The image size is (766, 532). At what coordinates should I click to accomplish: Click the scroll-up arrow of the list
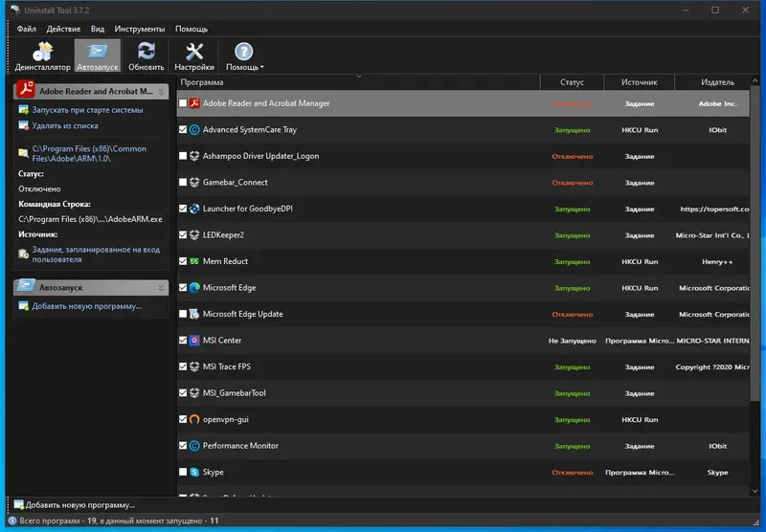coord(755,80)
